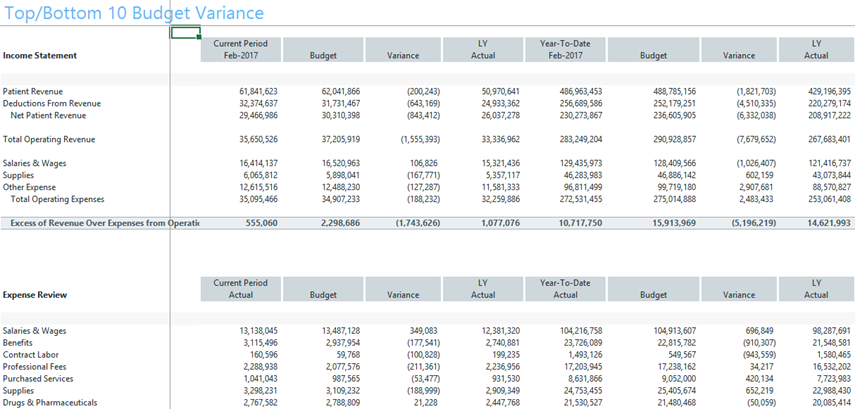Viewport: 855px width, 409px height.
Task: Click the Patient Revenue row label
Action: [35, 91]
